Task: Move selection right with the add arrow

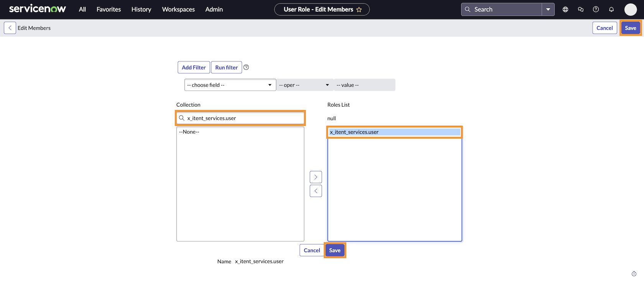Action: tap(315, 177)
